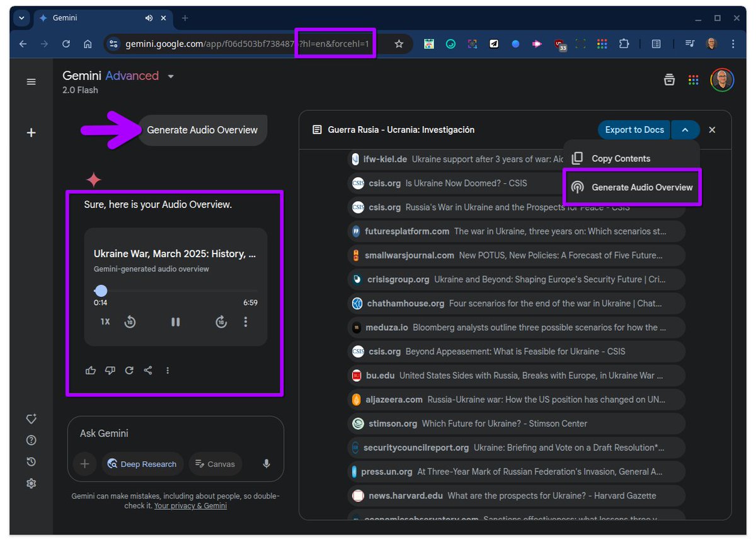Screen dimensions: 756x554
Task: Go back with browser back arrow
Action: (23, 44)
